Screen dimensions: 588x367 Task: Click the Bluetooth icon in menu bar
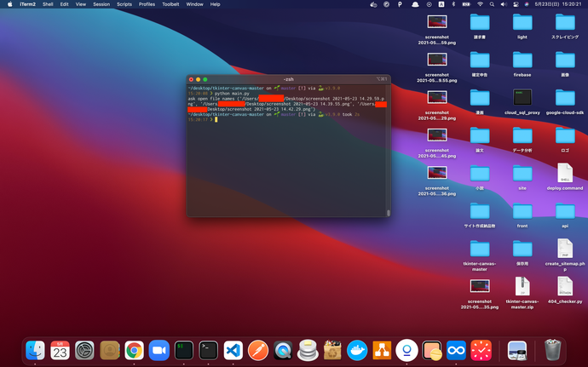tap(453, 4)
